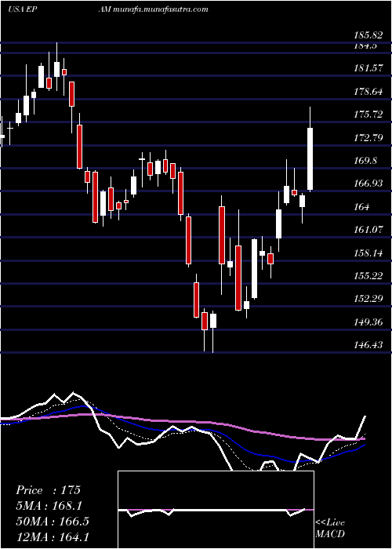The image size is (392, 549).
Task: Click the 158.14 price level label
Action: tap(368, 253)
